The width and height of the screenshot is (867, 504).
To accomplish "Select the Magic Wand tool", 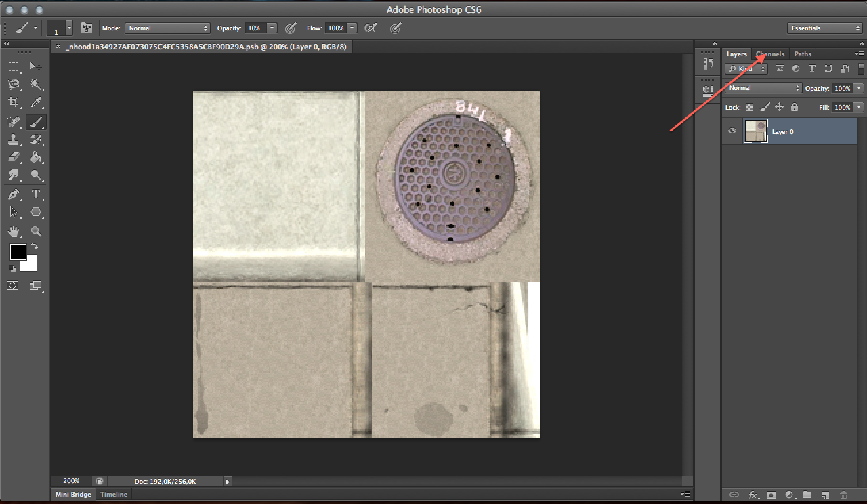I will tap(36, 85).
